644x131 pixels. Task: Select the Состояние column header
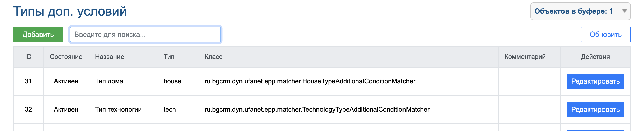[66, 57]
